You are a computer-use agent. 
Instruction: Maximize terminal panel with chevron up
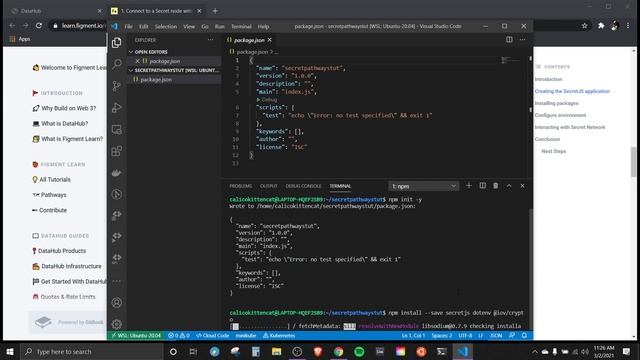click(509, 186)
